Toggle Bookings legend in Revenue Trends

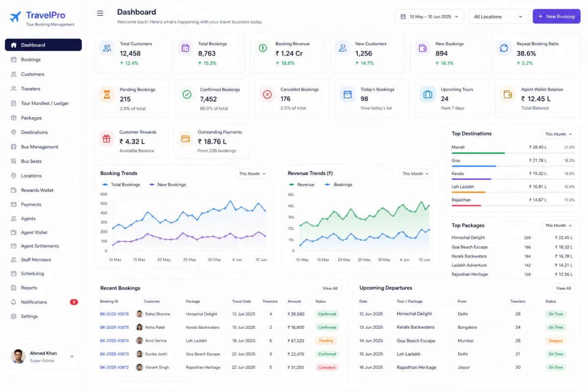click(x=338, y=185)
